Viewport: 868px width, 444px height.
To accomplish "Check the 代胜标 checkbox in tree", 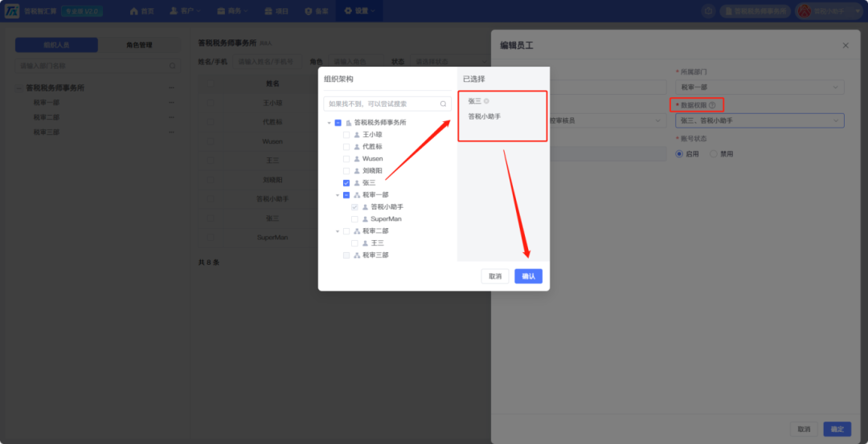I will (x=346, y=147).
